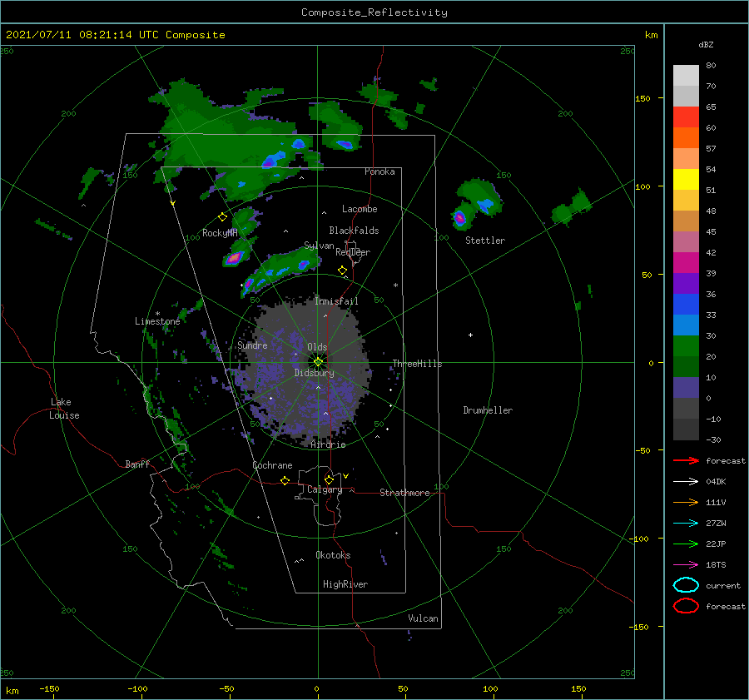Click the yellow diamond marker above Calgary
The height and width of the screenshot is (700, 749).
[329, 479]
